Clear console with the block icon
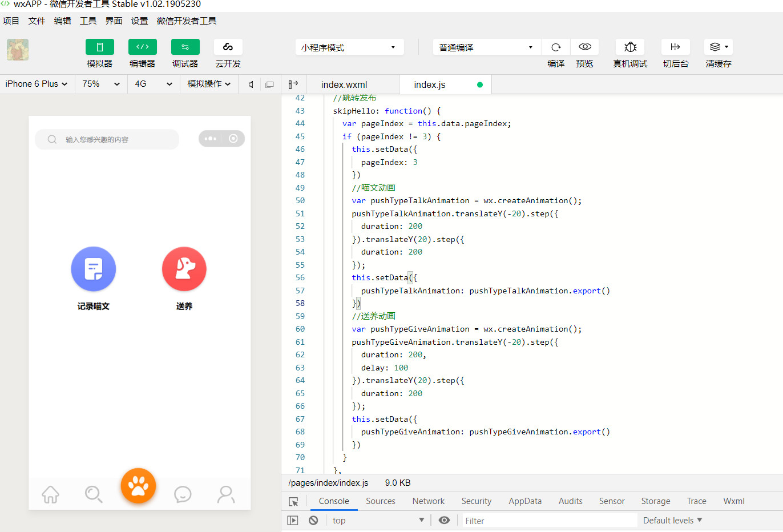The width and height of the screenshot is (783, 532). coord(313,521)
